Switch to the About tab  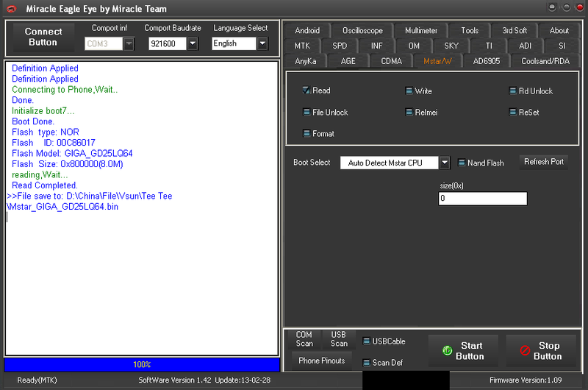click(x=559, y=31)
